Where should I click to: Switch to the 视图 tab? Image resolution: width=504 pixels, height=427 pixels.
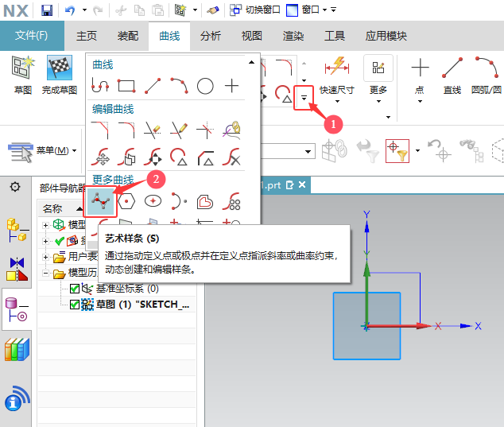pos(252,36)
